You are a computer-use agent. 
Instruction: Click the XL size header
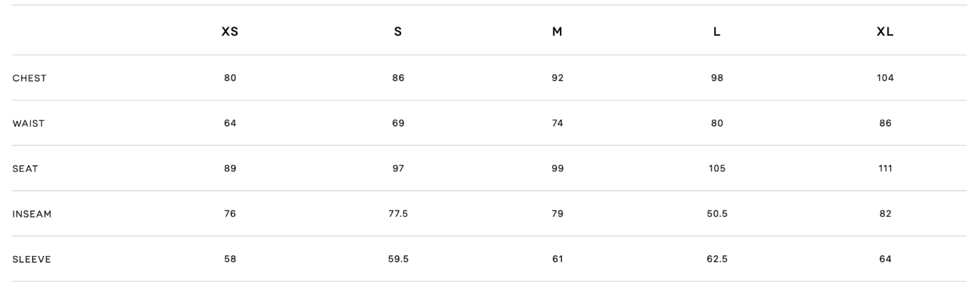click(885, 32)
